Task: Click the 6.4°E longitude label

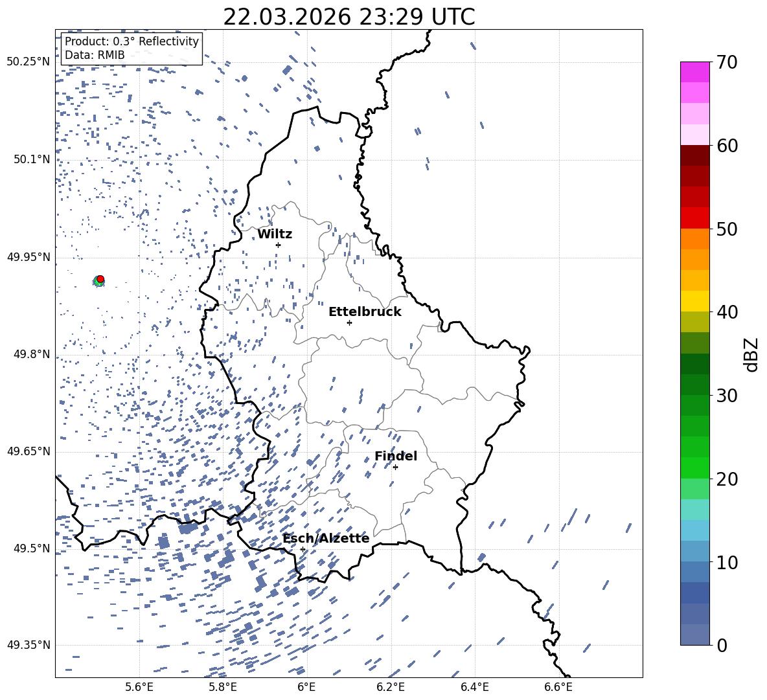Action: 474,687
